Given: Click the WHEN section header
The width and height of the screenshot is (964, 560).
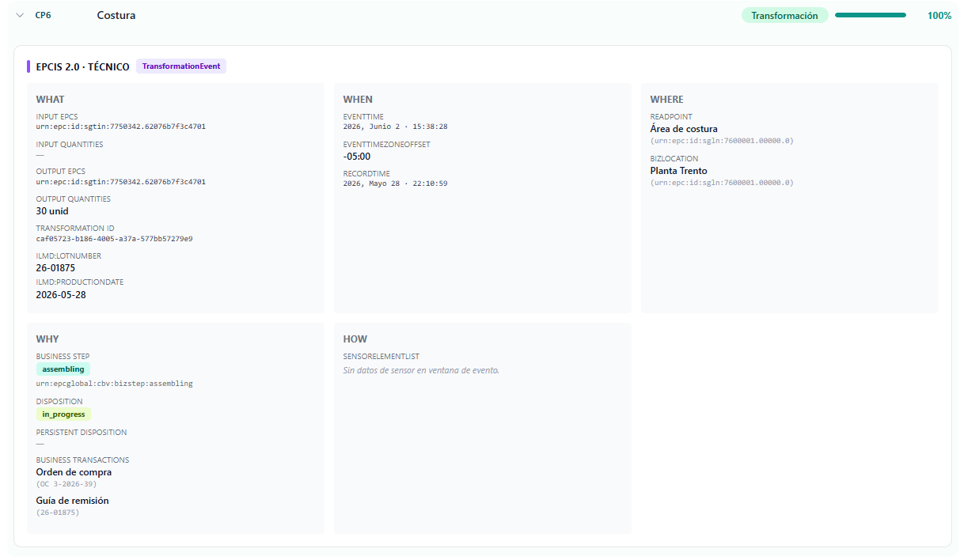Looking at the screenshot, I should tap(358, 100).
